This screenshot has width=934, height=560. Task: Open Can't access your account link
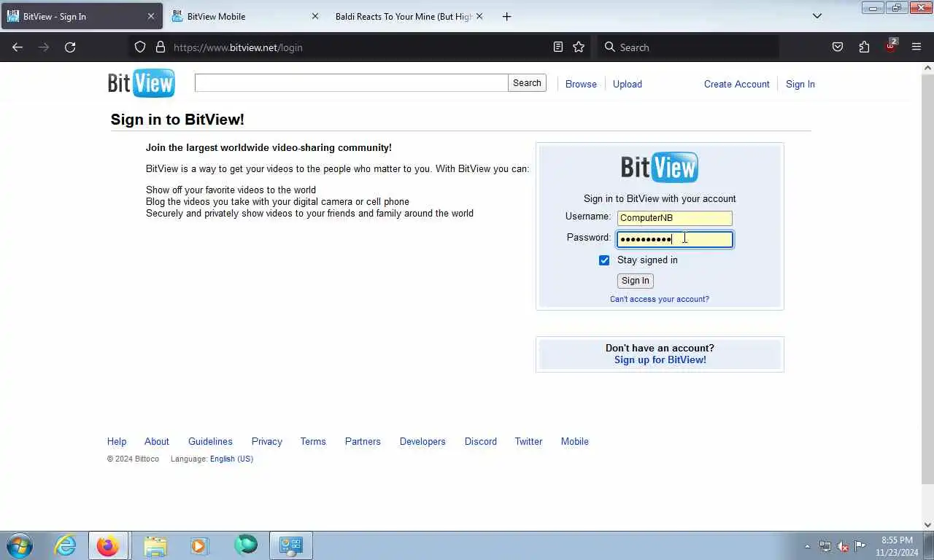tap(660, 299)
